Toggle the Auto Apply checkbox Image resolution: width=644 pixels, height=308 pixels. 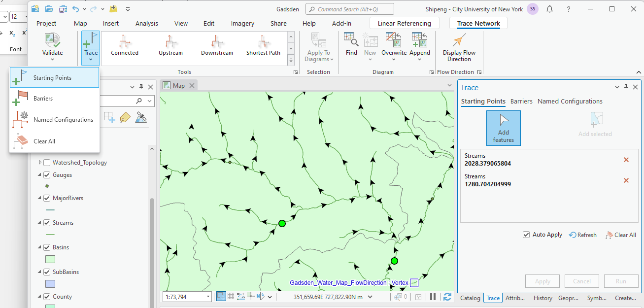coord(526,235)
